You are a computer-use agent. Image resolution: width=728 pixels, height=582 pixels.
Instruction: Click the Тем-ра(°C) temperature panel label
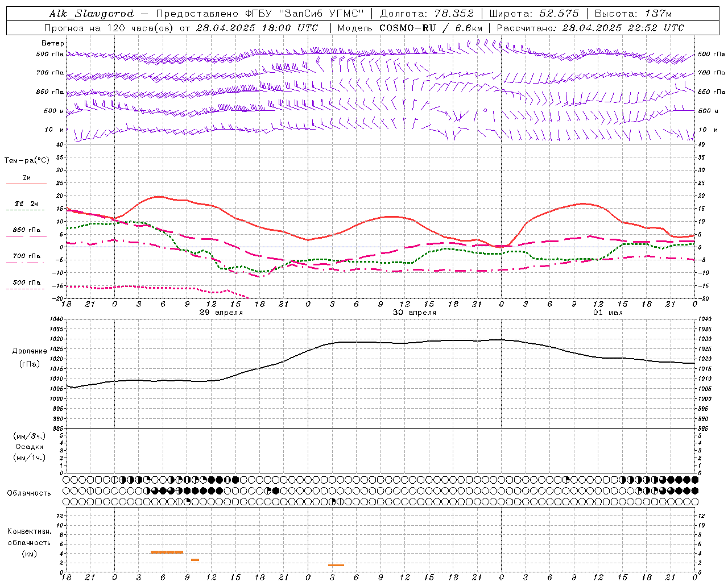coord(27,161)
